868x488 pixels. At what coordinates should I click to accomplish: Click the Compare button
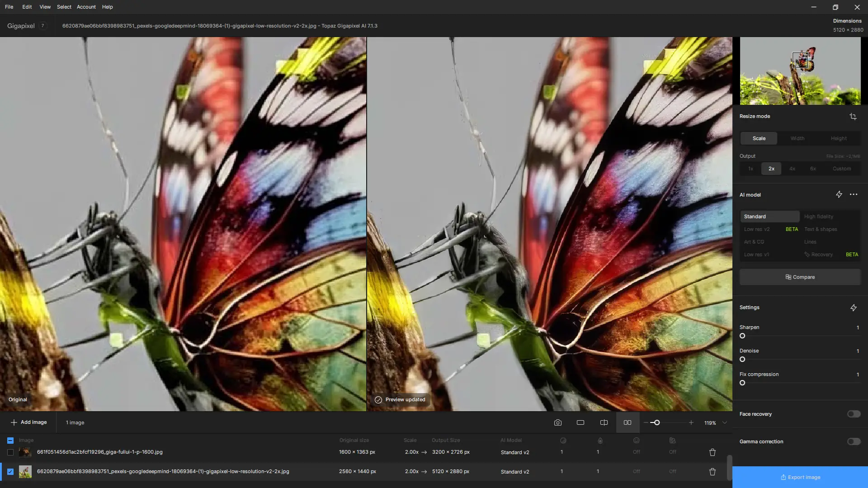[800, 277]
